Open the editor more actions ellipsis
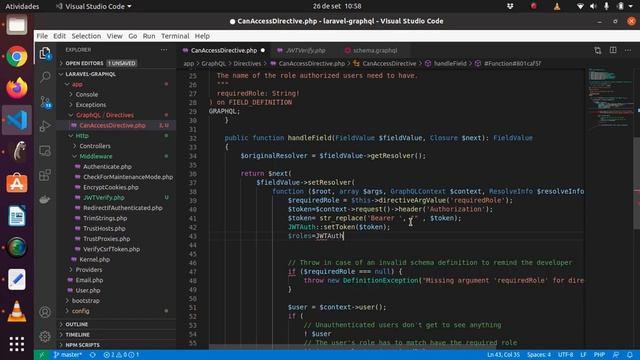Viewport: 640px width, 360px height. pyautogui.click(x=628, y=50)
